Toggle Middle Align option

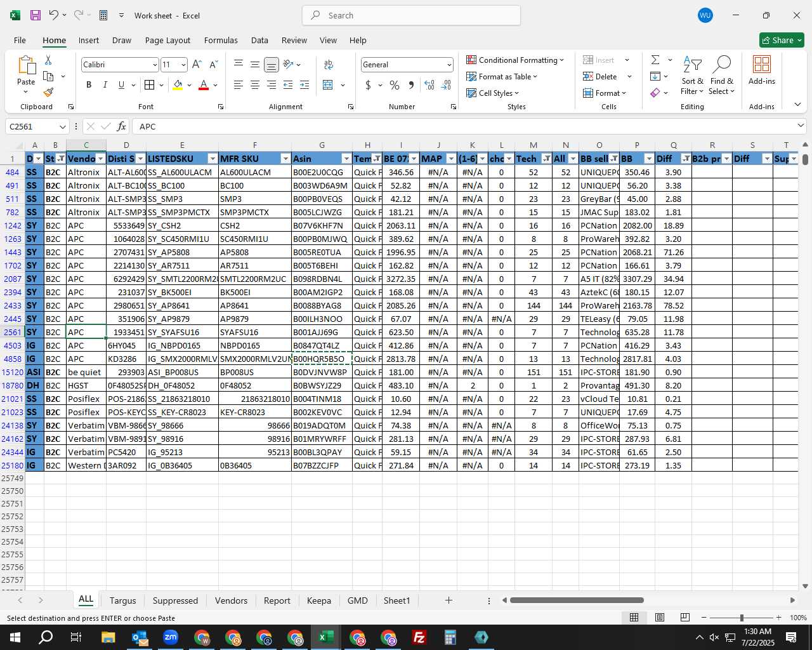[x=255, y=65]
